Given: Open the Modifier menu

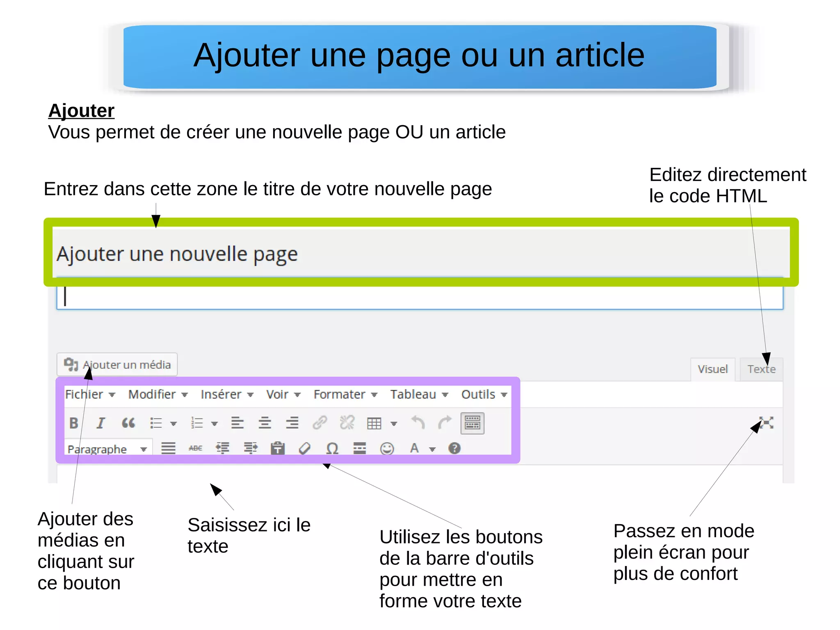Looking at the screenshot, I should click(x=158, y=394).
